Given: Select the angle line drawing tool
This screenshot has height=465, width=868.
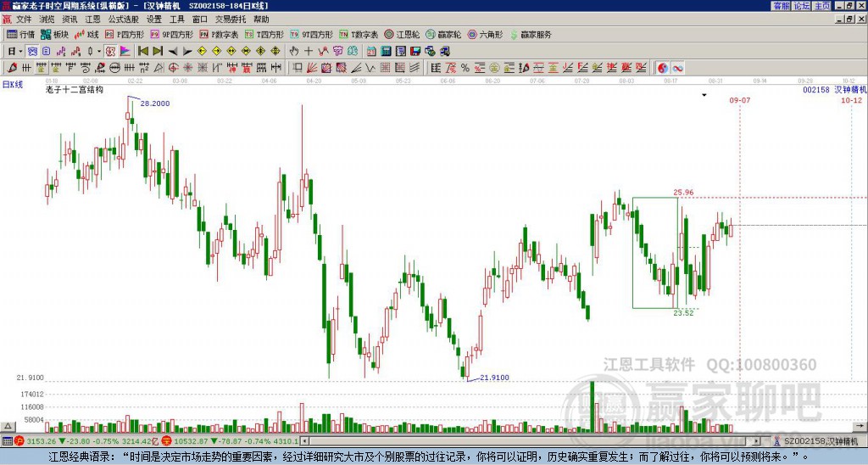Looking at the screenshot, I should tap(355, 68).
